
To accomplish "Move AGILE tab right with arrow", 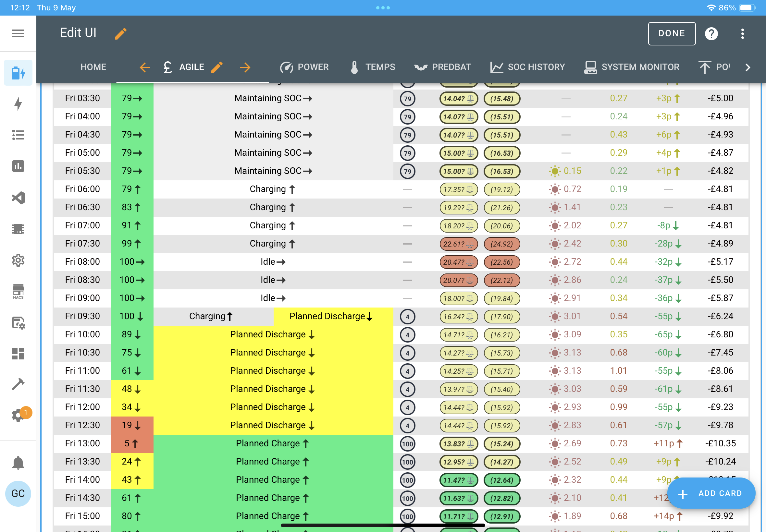I will pos(245,67).
